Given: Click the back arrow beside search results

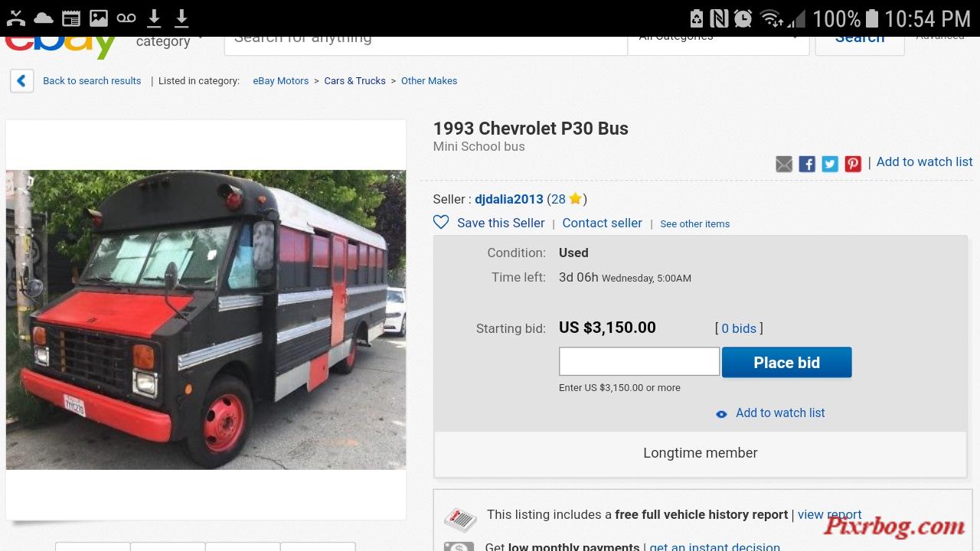Looking at the screenshot, I should point(21,80).
